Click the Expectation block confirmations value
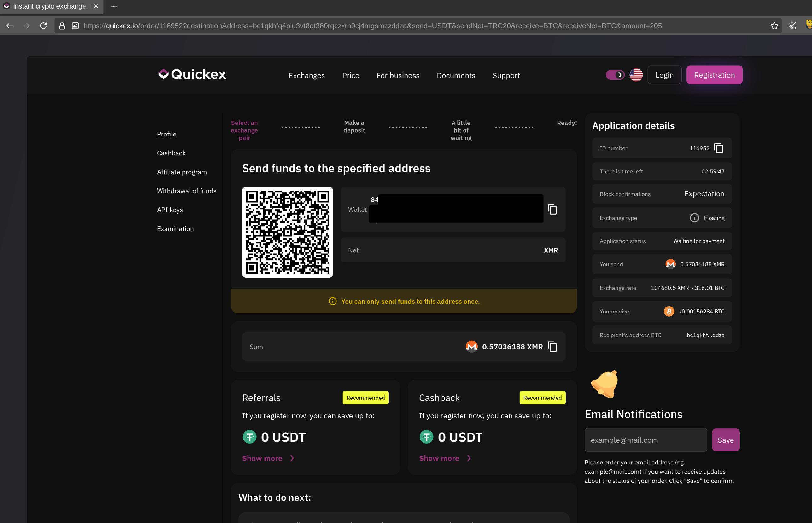 pos(704,193)
